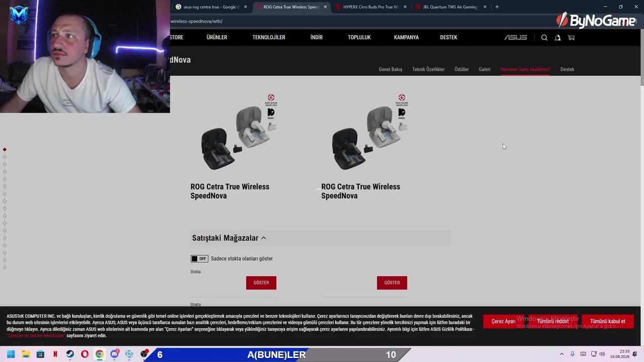Go to the Teknik Özellikler section
The height and width of the screenshot is (362, 644).
(x=429, y=69)
